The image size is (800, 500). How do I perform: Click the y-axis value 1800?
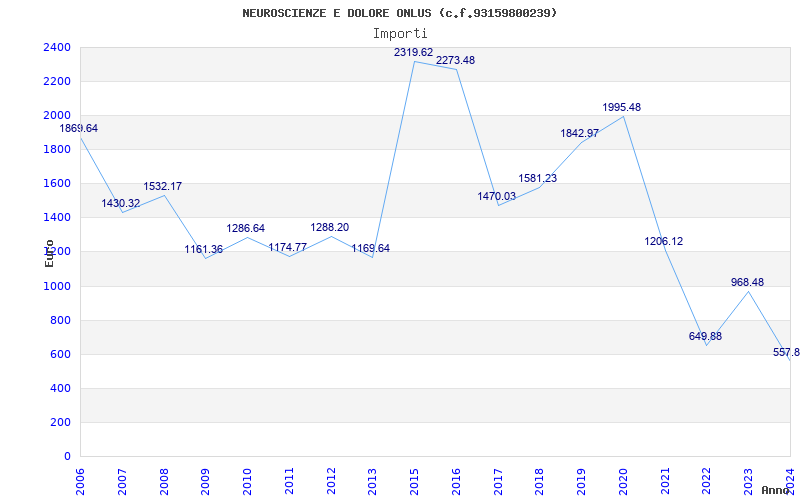(x=57, y=149)
